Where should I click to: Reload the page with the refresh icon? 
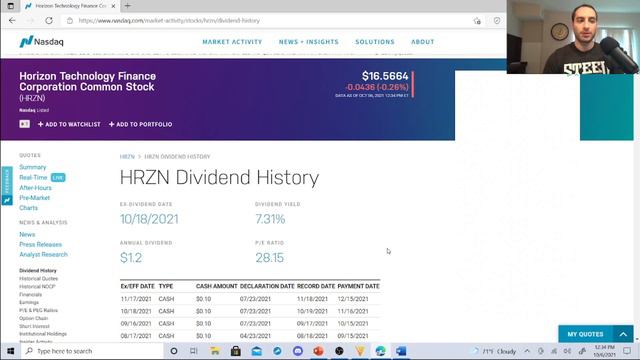pos(49,20)
